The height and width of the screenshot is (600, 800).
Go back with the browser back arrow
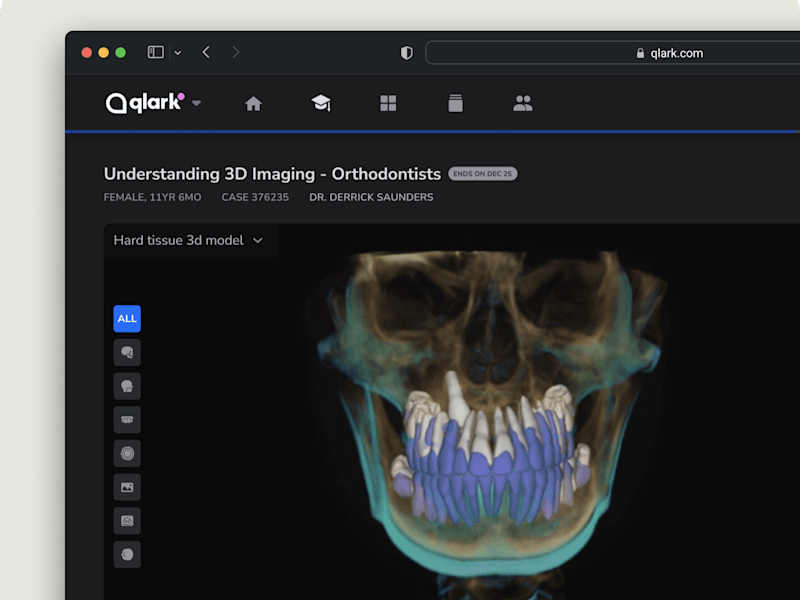(x=206, y=52)
